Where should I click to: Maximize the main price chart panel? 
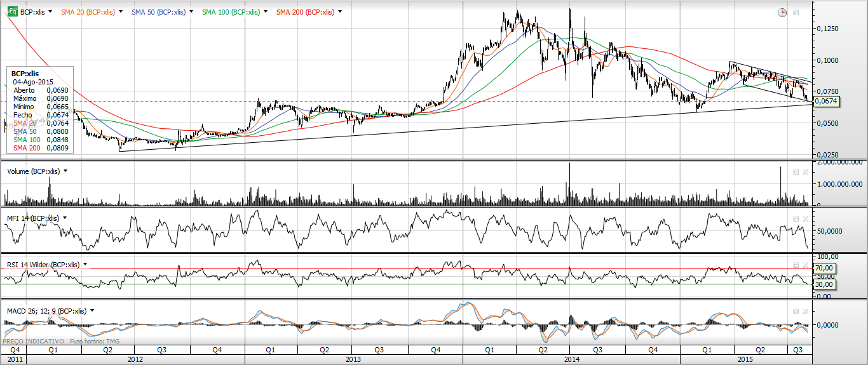pos(796,13)
